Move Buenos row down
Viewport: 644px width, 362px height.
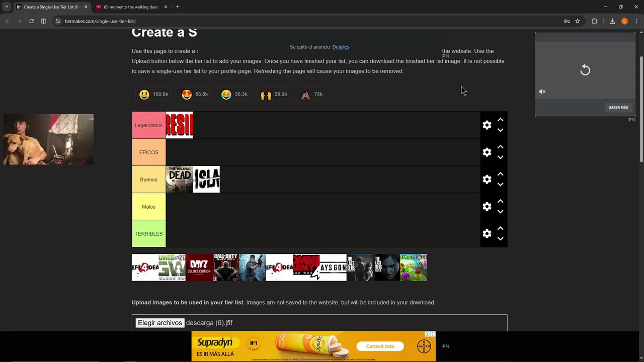[500, 185]
